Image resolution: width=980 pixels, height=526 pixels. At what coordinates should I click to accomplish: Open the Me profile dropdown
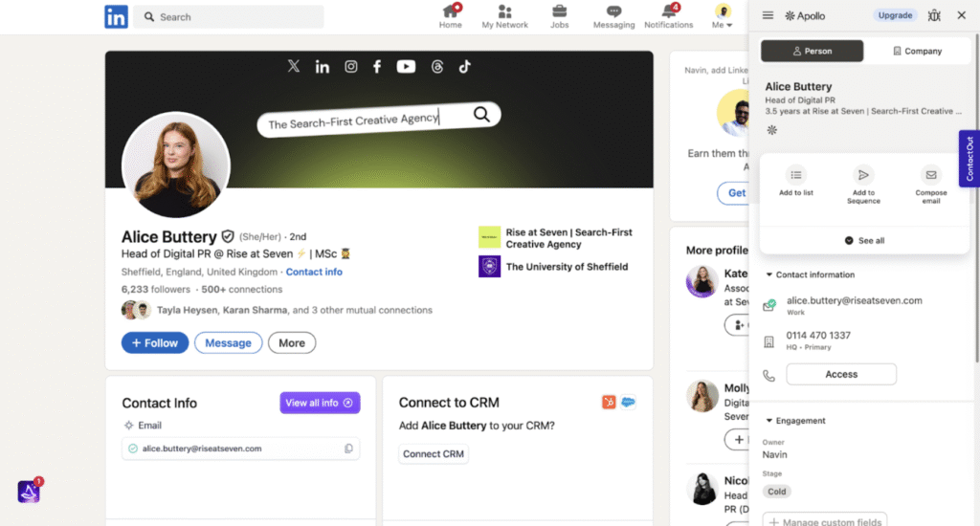click(723, 17)
